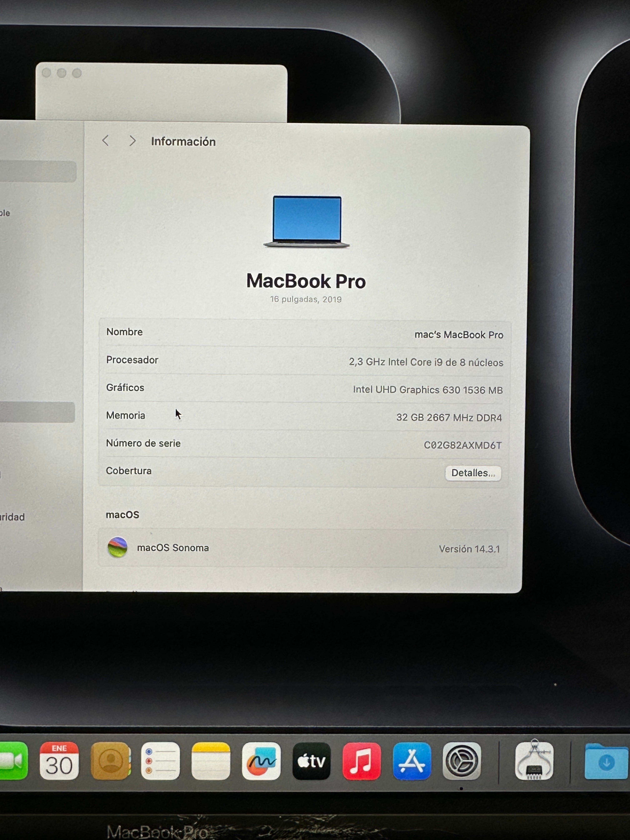Open the Downloads folder in the Dock
Screen dimensions: 630x840
tap(607, 761)
